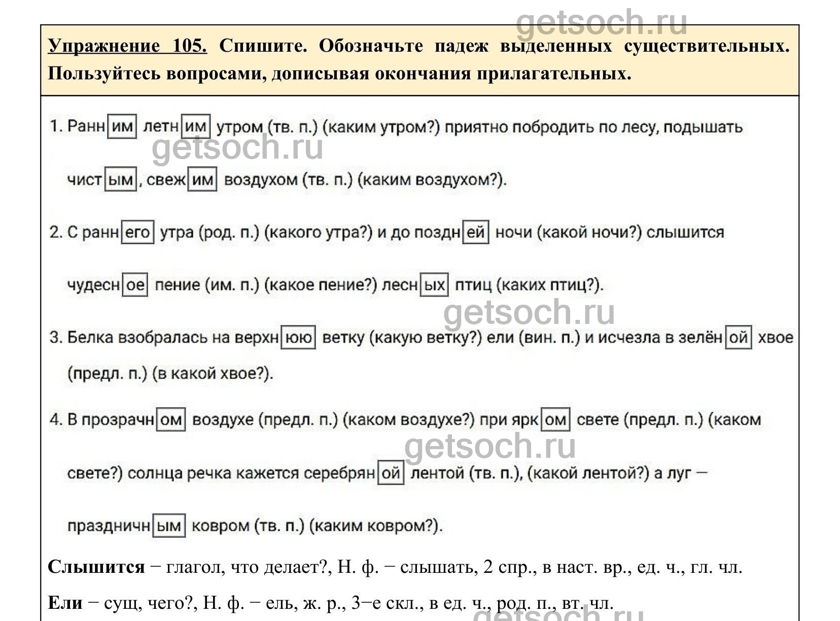Select the boxed ending "ых" in "лесных"
This screenshot has height=621, width=840.
(x=435, y=285)
